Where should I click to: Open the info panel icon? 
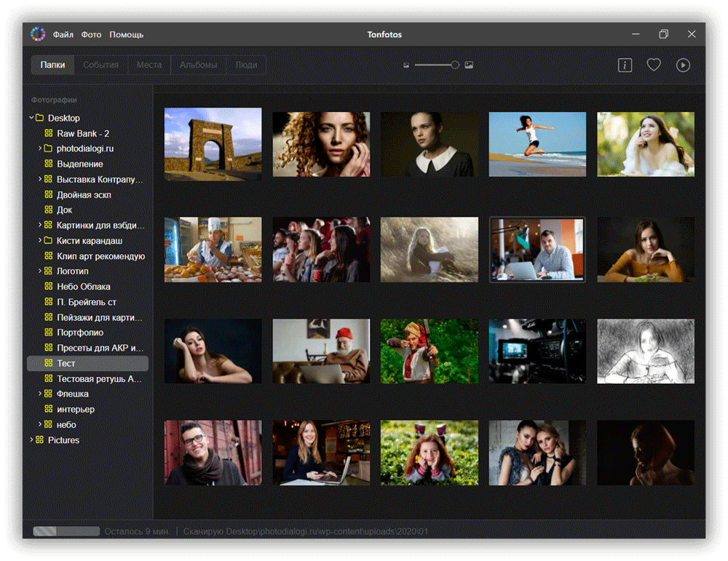point(625,65)
